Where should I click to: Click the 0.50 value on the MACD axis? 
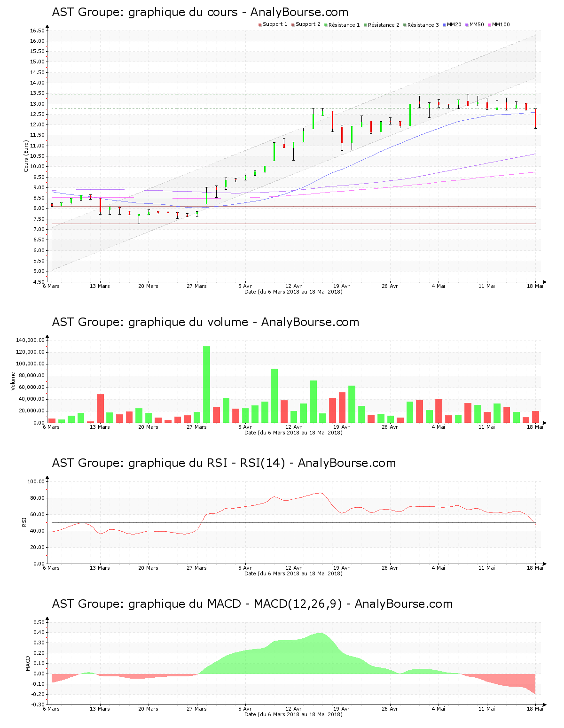point(39,622)
